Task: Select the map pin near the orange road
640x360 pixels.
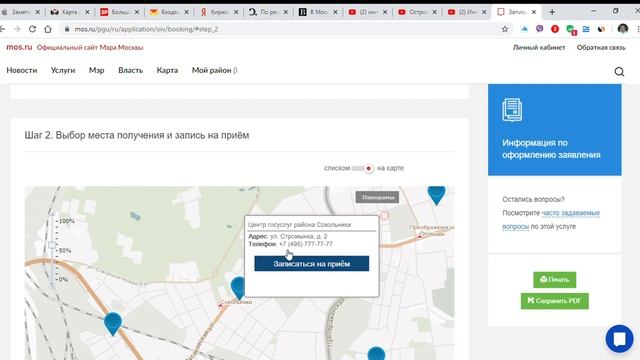Action: [113, 324]
